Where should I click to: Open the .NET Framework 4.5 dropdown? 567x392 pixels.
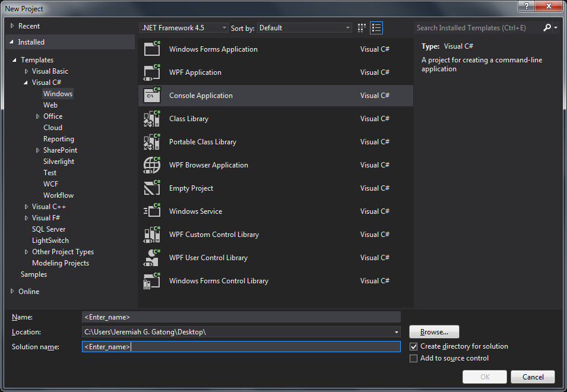coord(223,27)
